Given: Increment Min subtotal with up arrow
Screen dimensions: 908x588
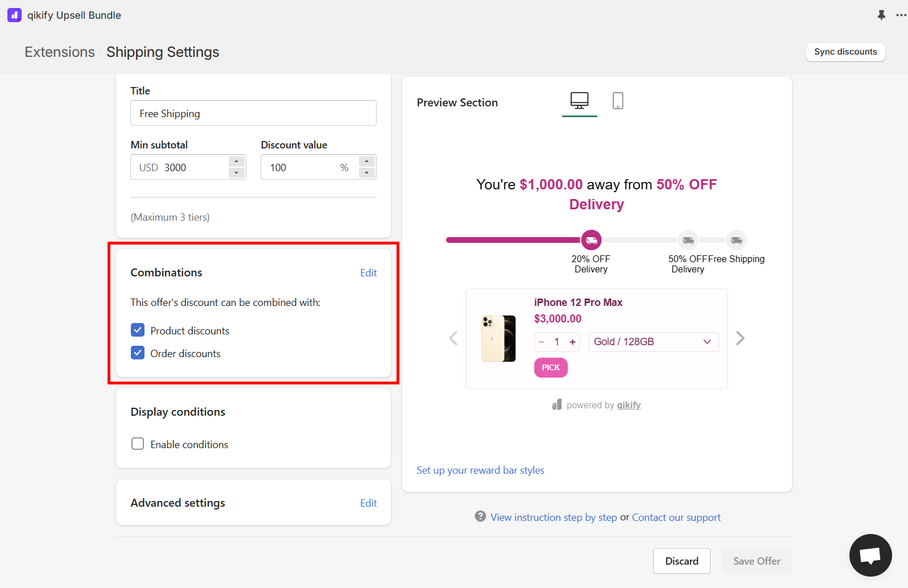Looking at the screenshot, I should (x=237, y=162).
